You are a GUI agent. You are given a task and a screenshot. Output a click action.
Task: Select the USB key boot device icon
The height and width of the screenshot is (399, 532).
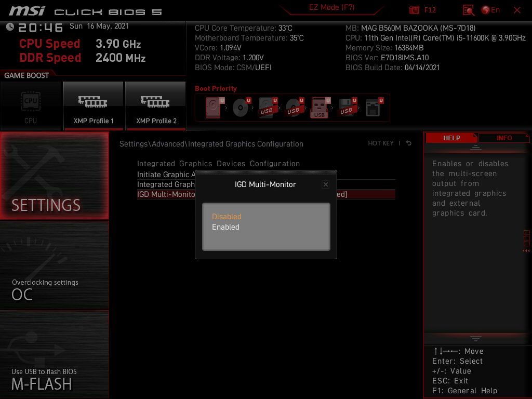coord(320,108)
